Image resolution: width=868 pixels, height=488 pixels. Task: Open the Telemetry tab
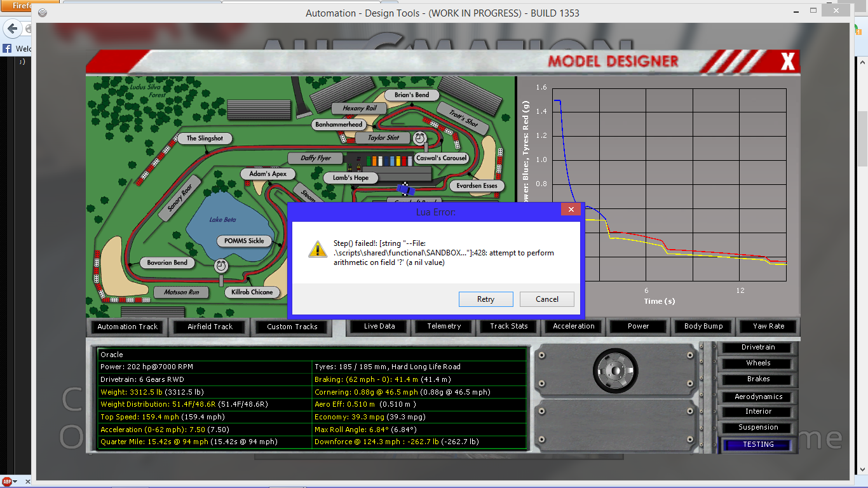(444, 326)
